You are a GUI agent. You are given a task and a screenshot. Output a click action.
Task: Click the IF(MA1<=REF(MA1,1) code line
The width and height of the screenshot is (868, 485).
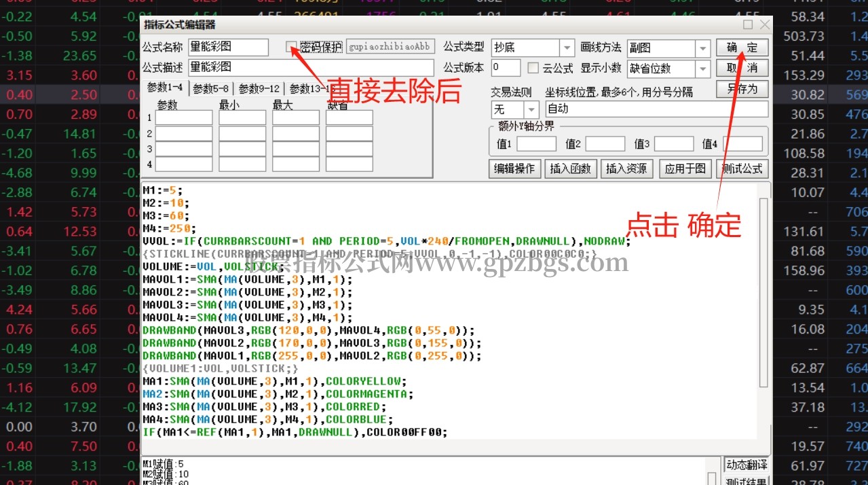(295, 432)
